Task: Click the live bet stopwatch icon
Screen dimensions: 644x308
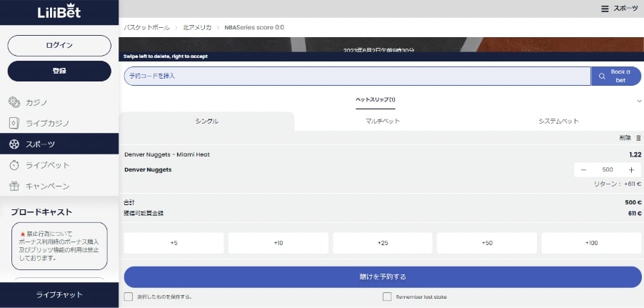Action: (14, 165)
